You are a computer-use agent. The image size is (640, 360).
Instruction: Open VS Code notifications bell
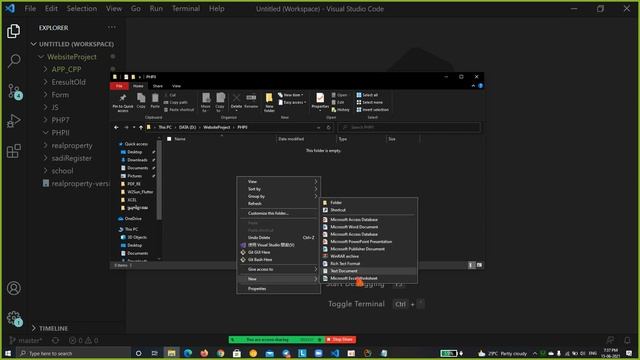tap(627, 340)
